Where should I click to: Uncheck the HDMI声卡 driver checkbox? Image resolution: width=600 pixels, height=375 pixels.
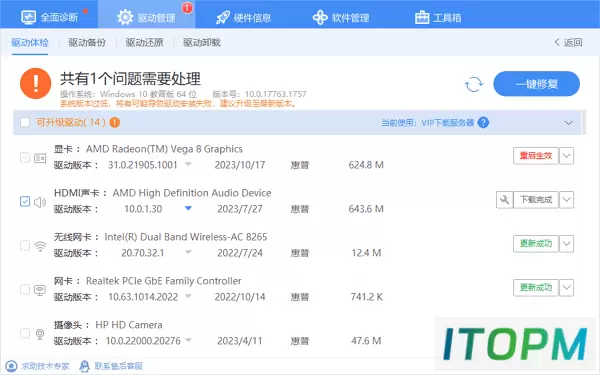pyautogui.click(x=25, y=201)
